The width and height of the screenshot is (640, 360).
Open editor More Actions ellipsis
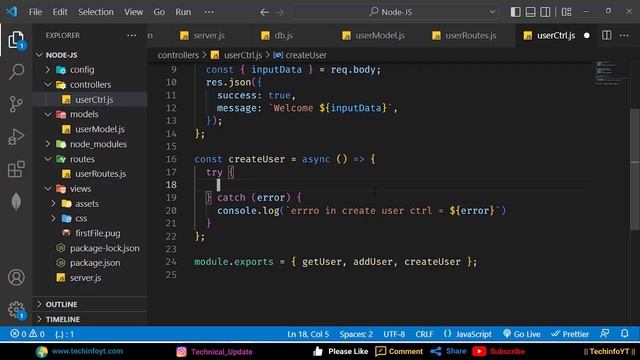(x=624, y=36)
